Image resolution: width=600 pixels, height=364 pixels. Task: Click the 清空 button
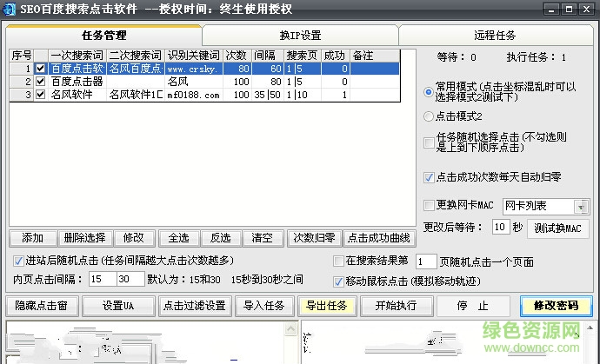click(263, 238)
